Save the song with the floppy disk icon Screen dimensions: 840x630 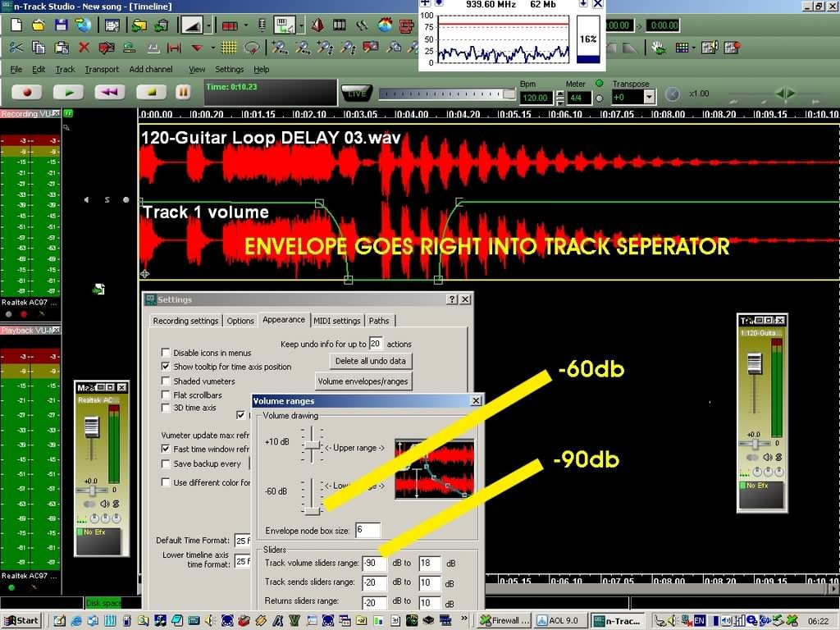(x=61, y=25)
